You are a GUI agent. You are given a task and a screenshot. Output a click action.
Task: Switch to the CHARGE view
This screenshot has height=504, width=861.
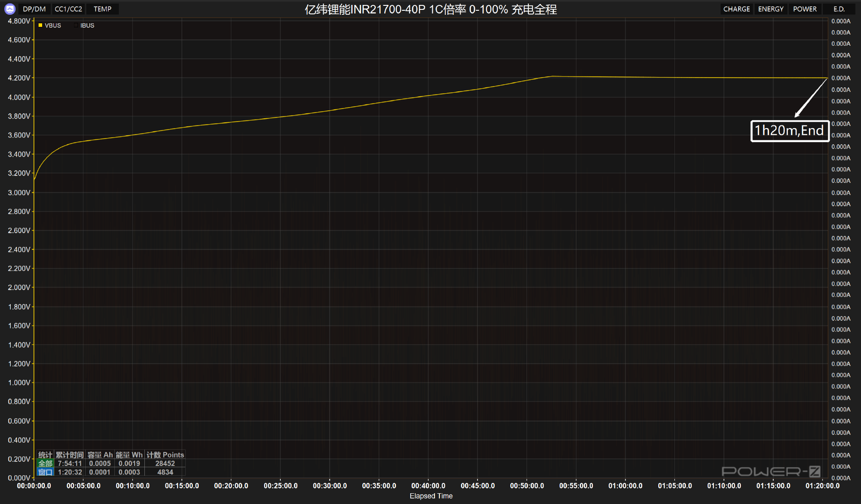pyautogui.click(x=736, y=9)
